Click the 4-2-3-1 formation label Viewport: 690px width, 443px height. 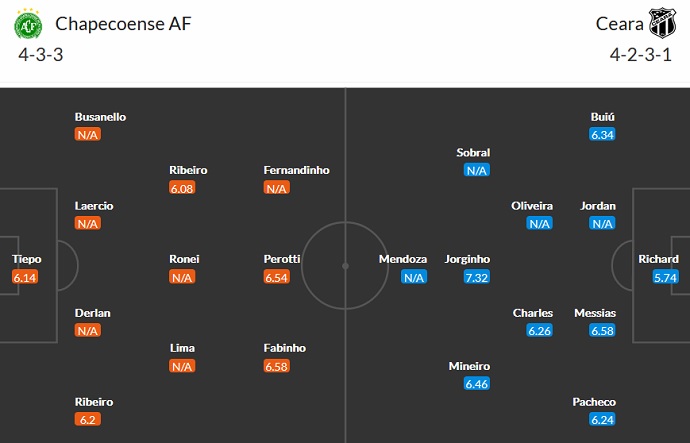[641, 54]
